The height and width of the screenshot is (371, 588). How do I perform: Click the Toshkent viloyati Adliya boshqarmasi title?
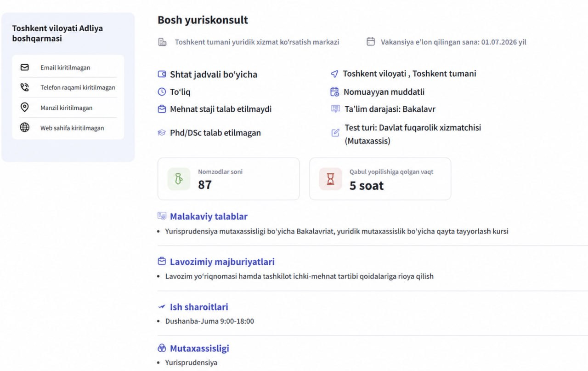click(x=57, y=33)
